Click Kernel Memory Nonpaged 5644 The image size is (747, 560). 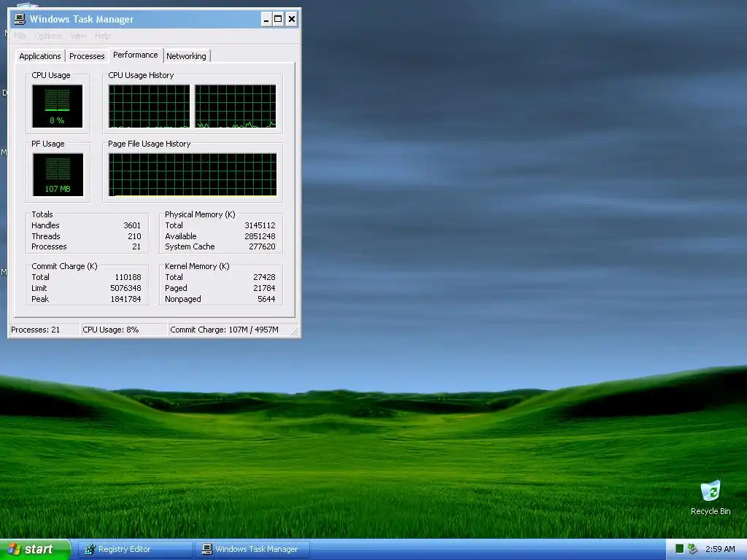coord(266,299)
